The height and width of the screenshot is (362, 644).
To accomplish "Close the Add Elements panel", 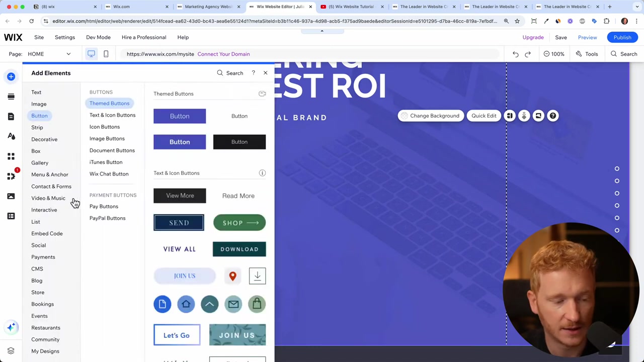I will click(x=266, y=73).
